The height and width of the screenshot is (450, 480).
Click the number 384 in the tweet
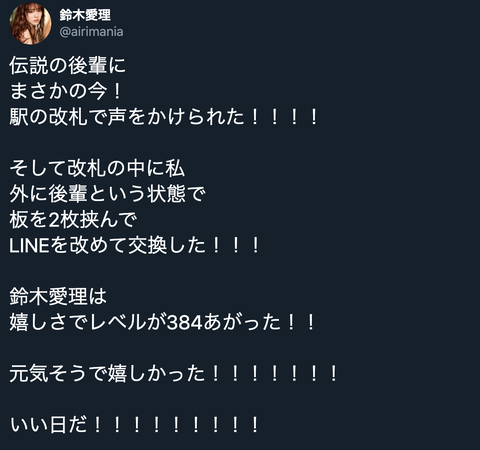185,323
